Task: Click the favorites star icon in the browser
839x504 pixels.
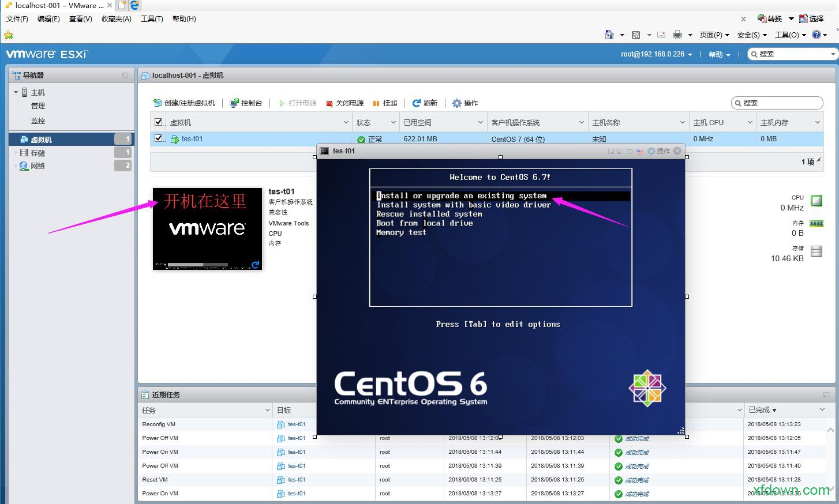Action: point(9,35)
